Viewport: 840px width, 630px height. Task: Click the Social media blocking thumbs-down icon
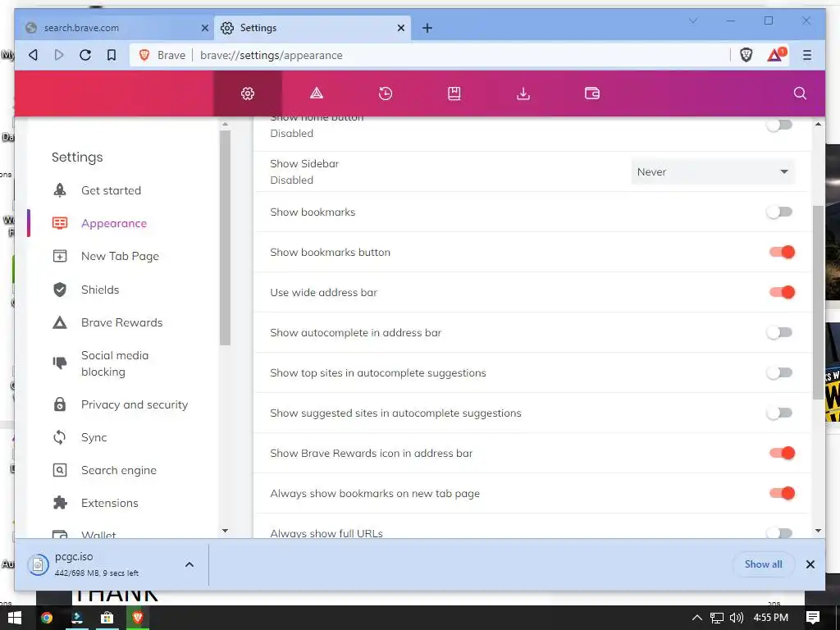coord(60,363)
